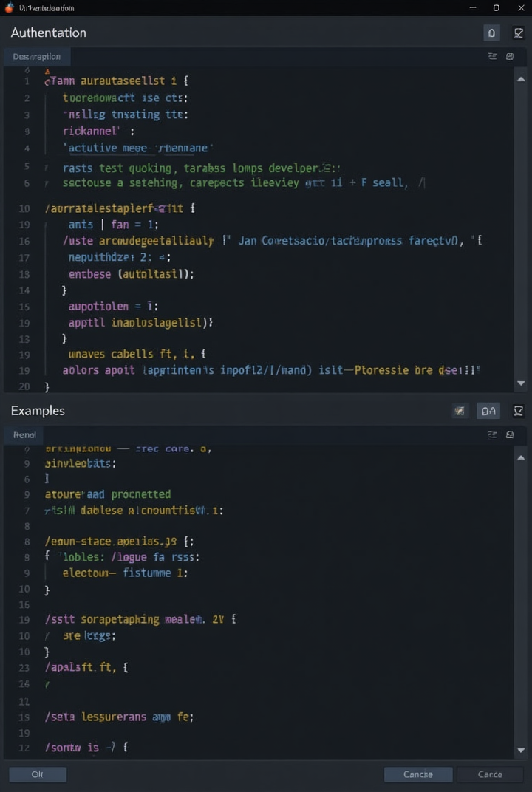Click the code line 'ants | fan = 1;'
Screen dimensions: 532x792
click(114, 225)
